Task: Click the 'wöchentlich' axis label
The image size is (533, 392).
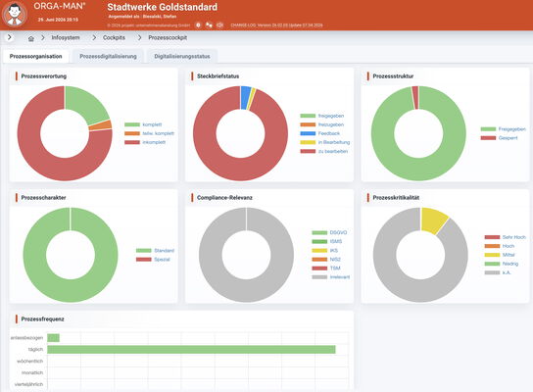Action: [30, 361]
